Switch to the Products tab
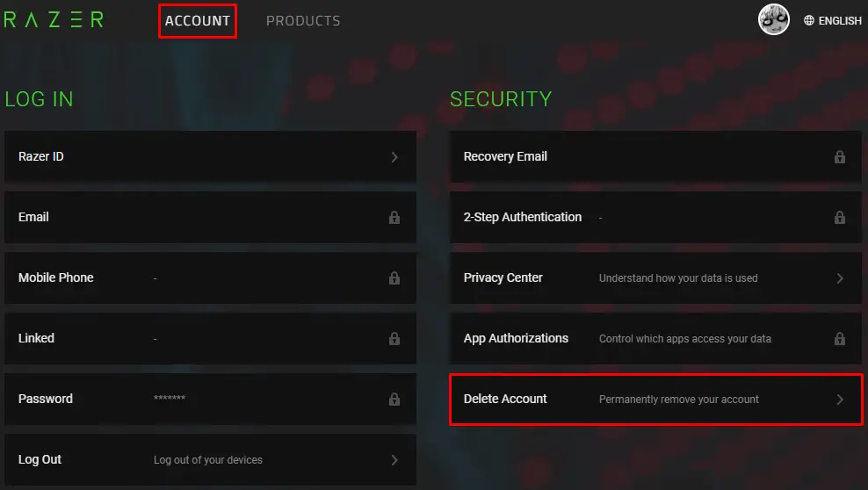The image size is (868, 490). coord(303,20)
